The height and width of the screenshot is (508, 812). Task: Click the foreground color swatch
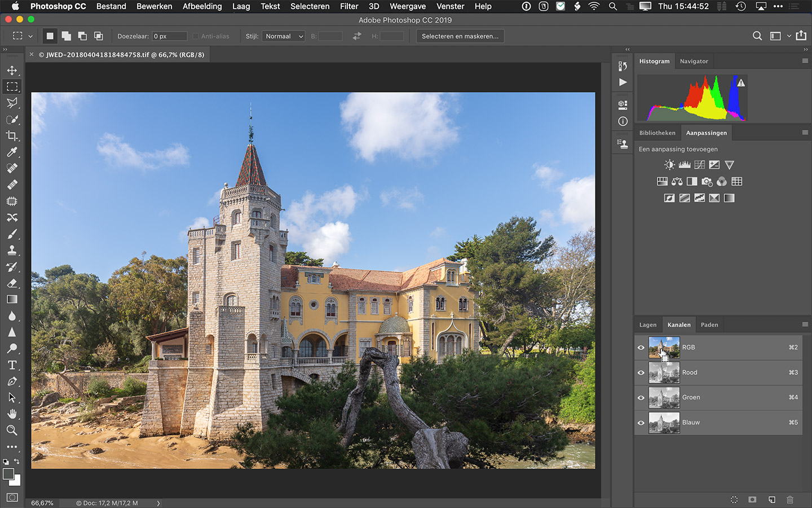(x=8, y=474)
